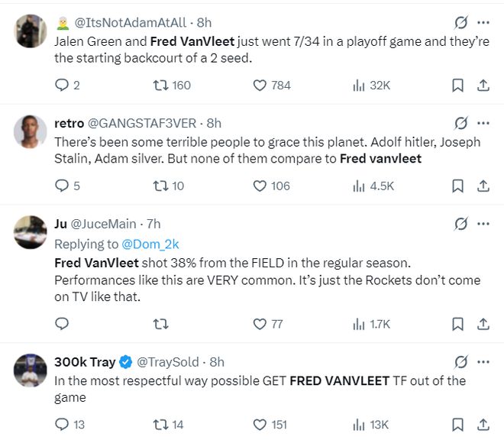Bookmark the ItsNotAdamAtAll tweet
The image size is (504, 443).
[457, 86]
